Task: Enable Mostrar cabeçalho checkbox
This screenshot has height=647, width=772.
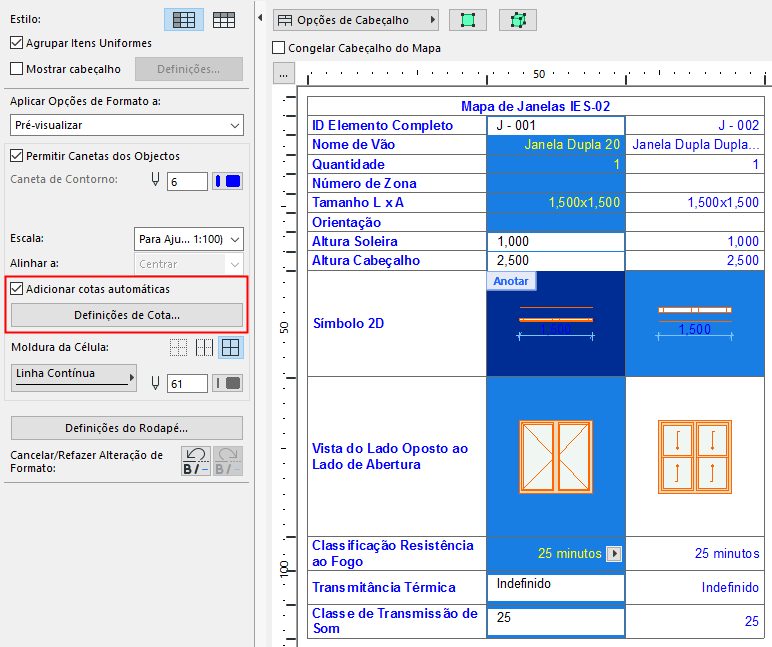Action: pos(16,69)
